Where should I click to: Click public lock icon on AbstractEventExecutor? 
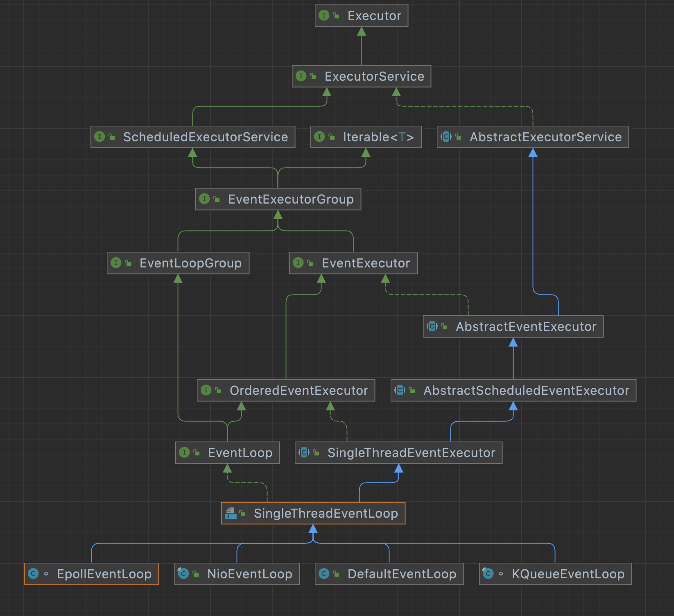pyautogui.click(x=444, y=327)
